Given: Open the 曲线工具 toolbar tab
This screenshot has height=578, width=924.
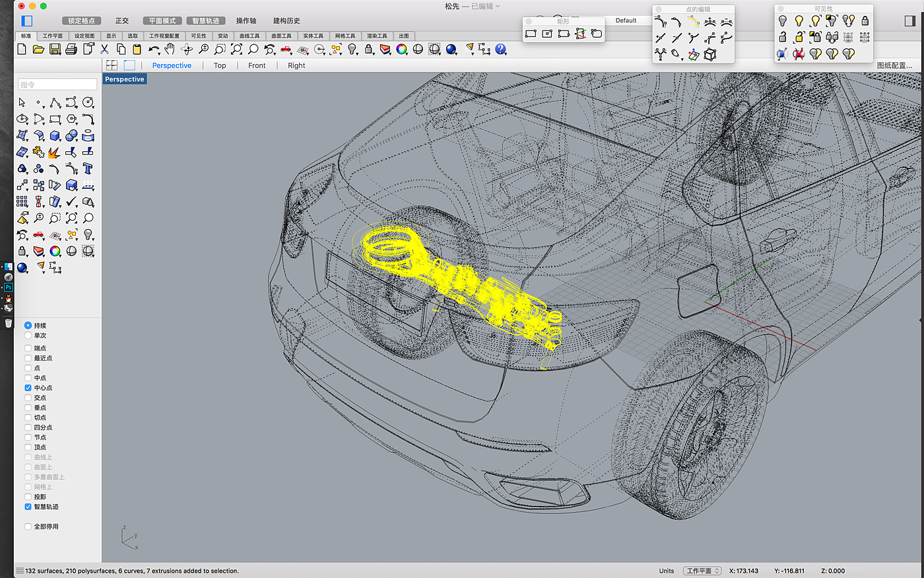Looking at the screenshot, I should (249, 36).
